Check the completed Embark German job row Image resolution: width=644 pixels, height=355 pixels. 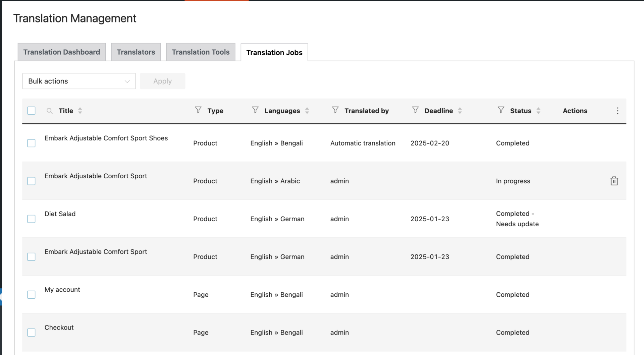coord(31,257)
